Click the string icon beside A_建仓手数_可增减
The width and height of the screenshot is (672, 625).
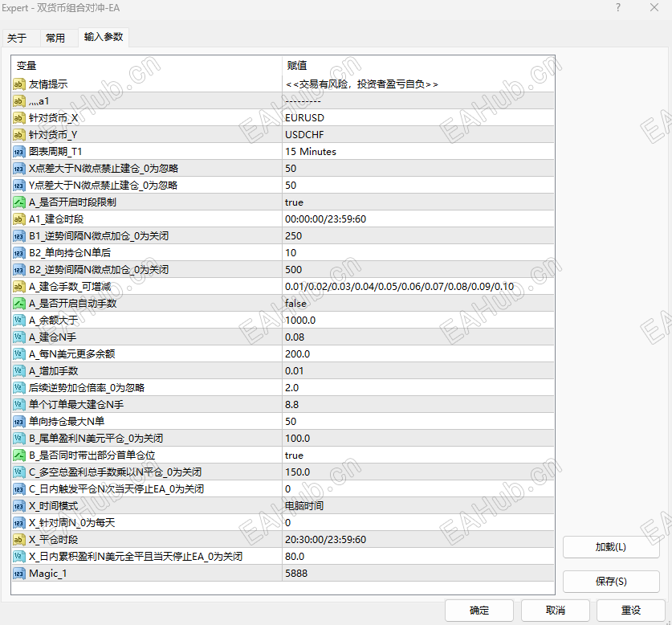point(18,287)
